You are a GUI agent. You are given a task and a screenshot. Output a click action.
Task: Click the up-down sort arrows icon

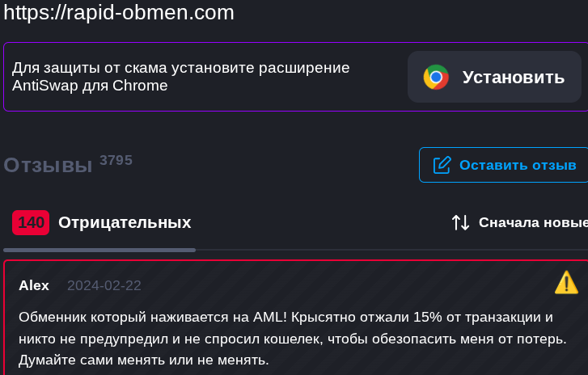pos(460,222)
